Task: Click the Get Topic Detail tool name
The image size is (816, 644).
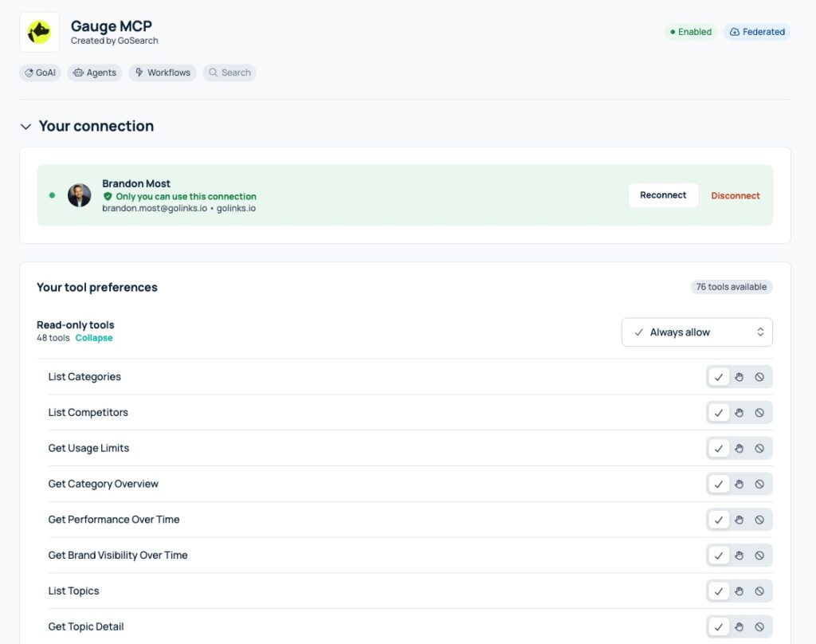Action: click(86, 626)
